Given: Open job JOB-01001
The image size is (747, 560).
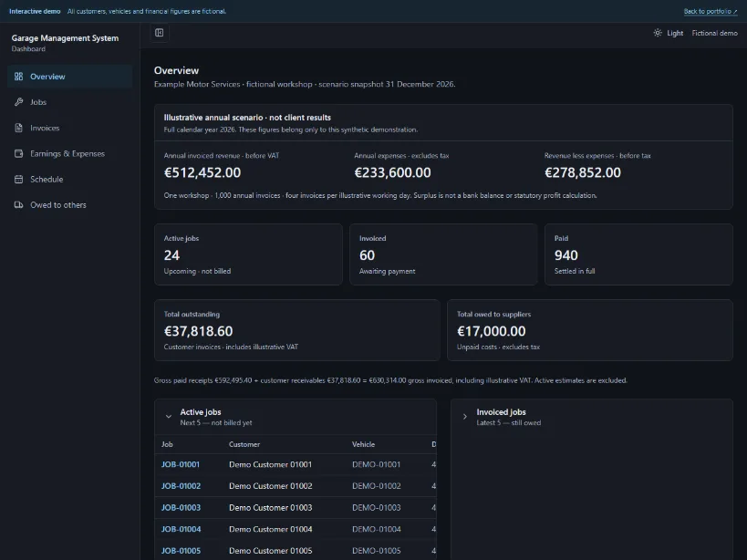Looking at the screenshot, I should tap(180, 464).
